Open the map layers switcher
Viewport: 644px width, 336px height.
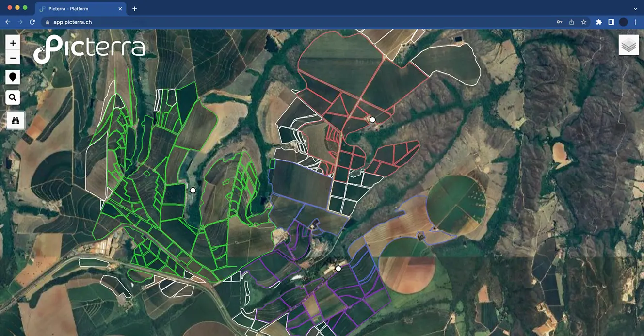tap(628, 45)
